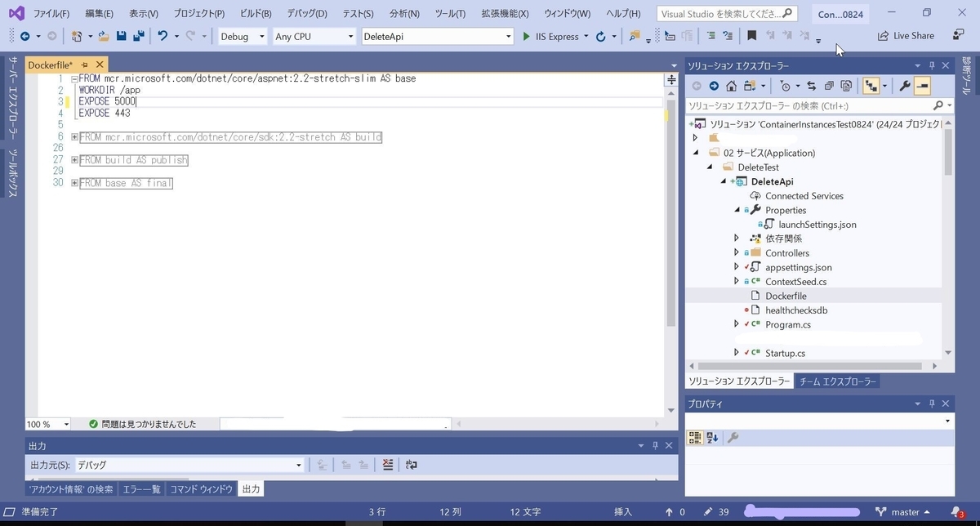The image size is (980, 526).
Task: Click the 39 pending changes pencil indicator
Action: pos(716,512)
